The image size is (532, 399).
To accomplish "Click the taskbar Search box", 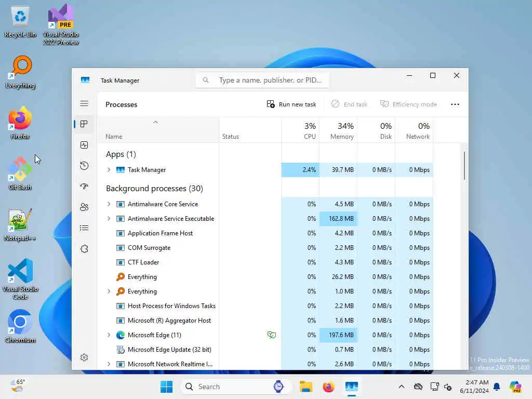I will [x=236, y=387].
